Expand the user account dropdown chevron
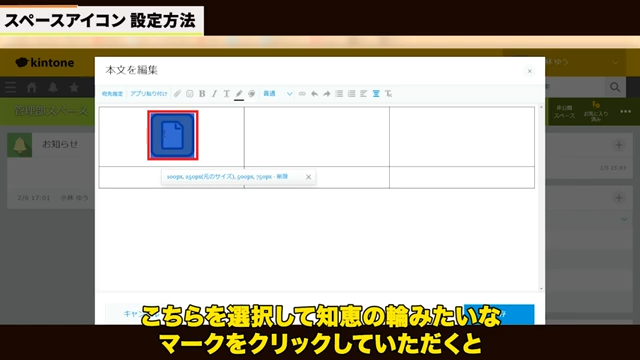 tap(615, 62)
